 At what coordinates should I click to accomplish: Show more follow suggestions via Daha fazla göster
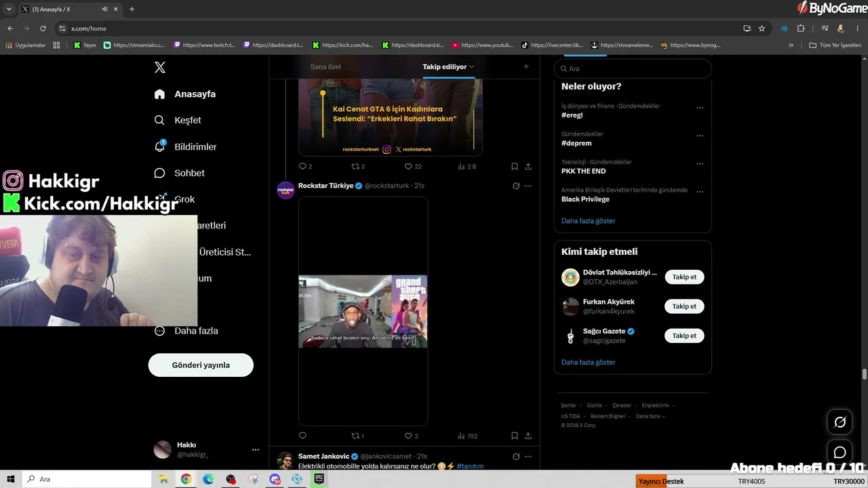588,363
